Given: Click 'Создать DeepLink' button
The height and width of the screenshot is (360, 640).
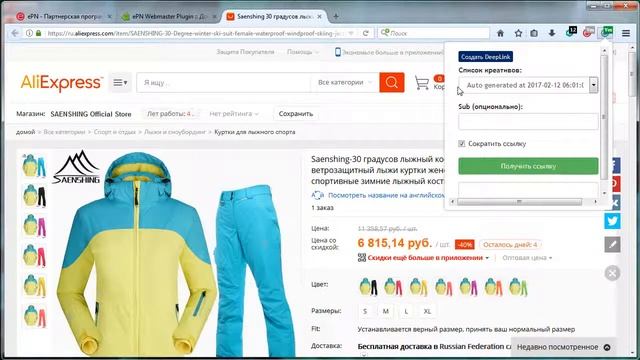Looking at the screenshot, I should click(x=485, y=57).
